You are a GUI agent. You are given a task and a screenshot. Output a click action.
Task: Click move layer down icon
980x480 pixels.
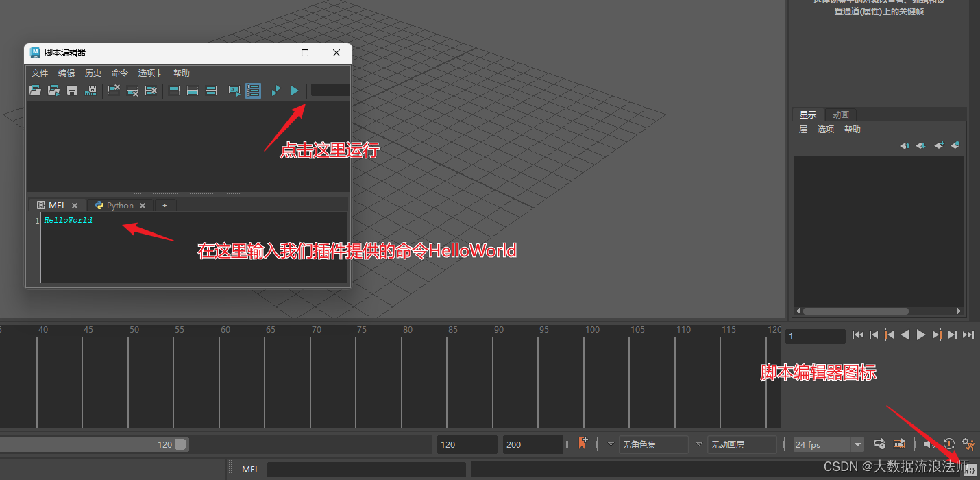[921, 145]
